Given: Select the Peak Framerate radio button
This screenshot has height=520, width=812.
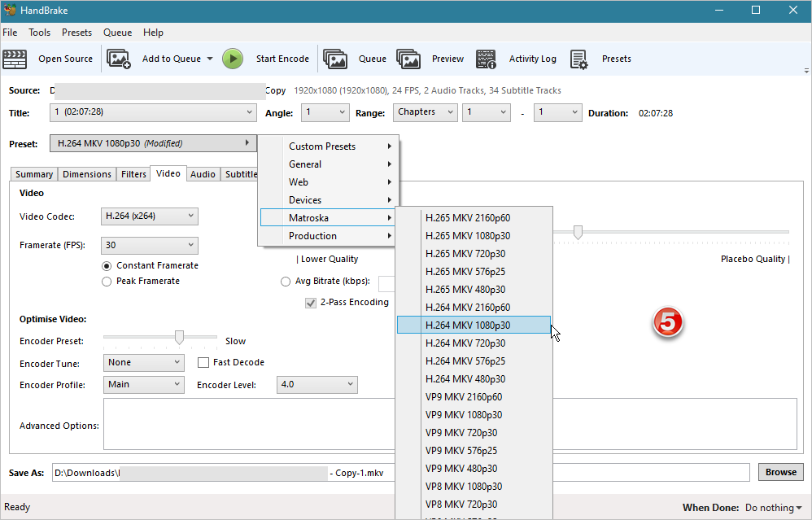Looking at the screenshot, I should [107, 282].
